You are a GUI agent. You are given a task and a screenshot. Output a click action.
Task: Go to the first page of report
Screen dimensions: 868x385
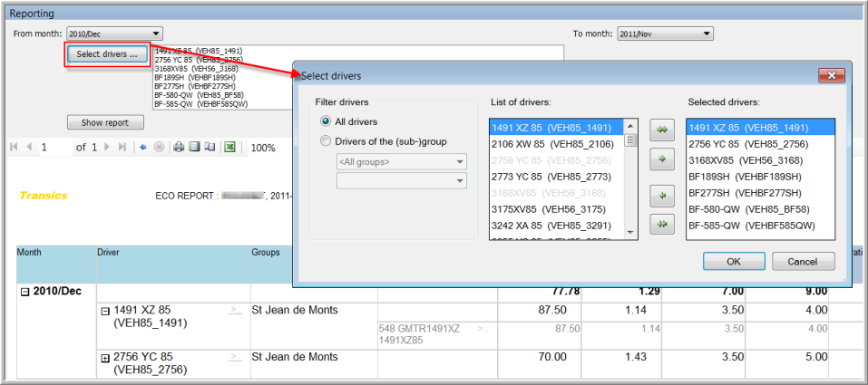click(x=15, y=147)
